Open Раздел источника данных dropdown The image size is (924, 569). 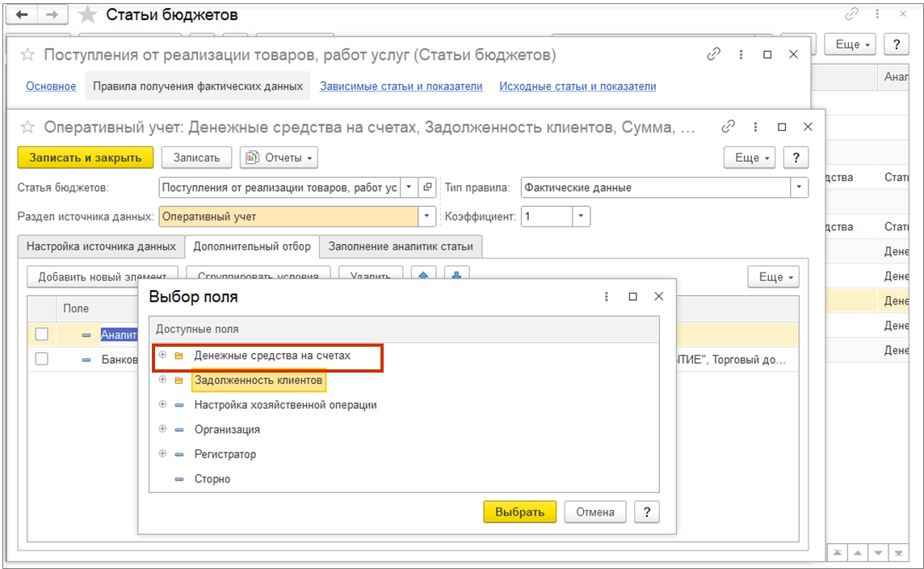pyautogui.click(x=427, y=217)
